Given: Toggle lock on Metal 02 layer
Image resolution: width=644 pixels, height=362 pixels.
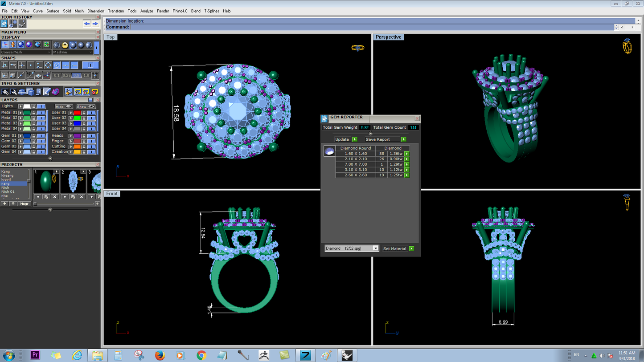Looking at the screenshot, I should (33, 118).
